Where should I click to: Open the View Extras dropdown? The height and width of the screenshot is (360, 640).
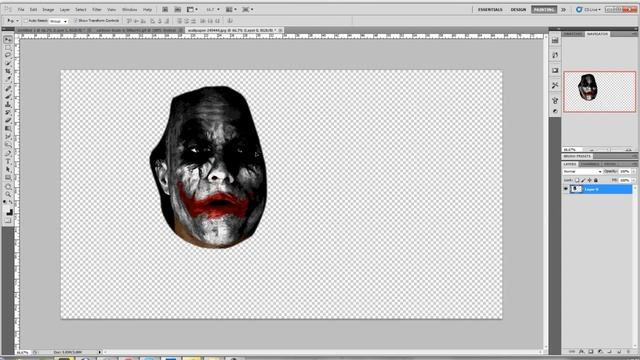192,9
